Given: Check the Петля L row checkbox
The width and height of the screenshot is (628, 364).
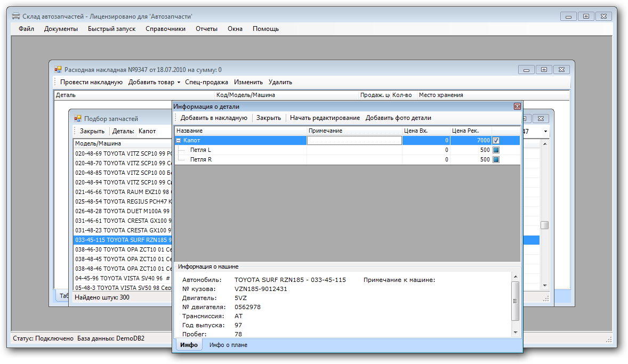Looking at the screenshot, I should pyautogui.click(x=496, y=150).
